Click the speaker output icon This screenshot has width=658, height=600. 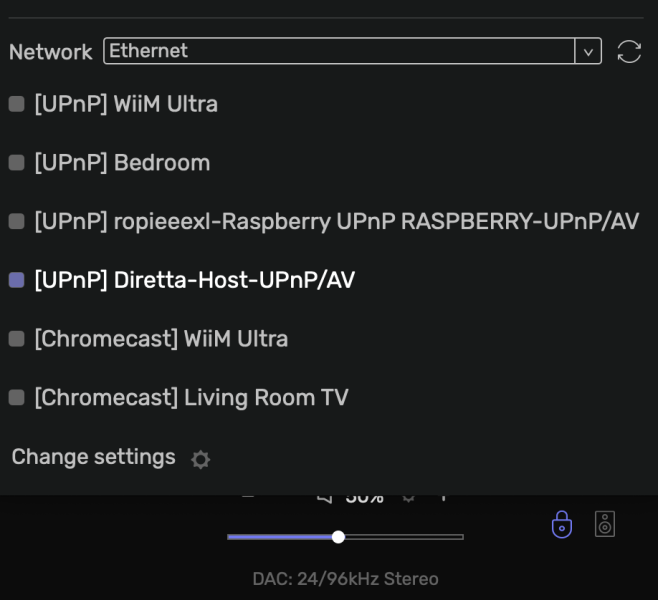click(x=605, y=523)
